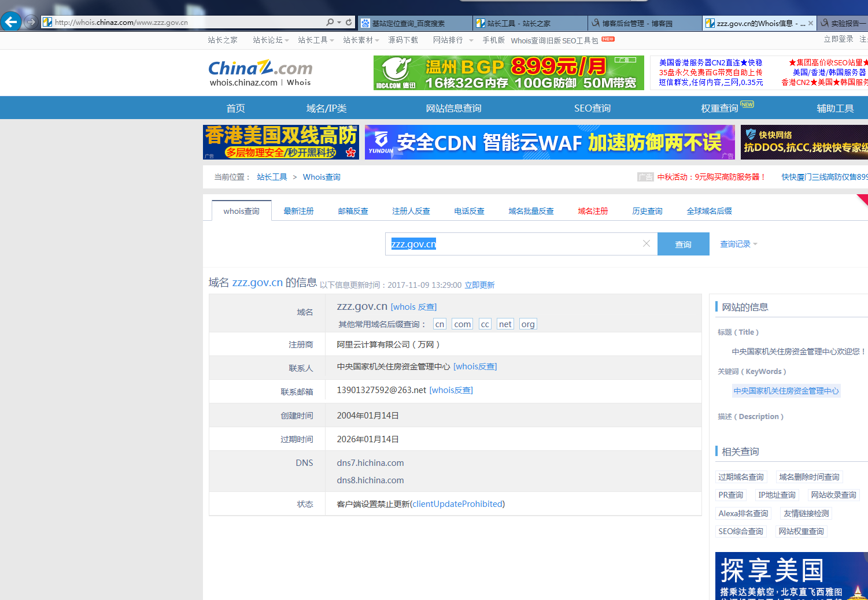The width and height of the screenshot is (868, 600).
Task: Open the 源码下载 top link
Action: pyautogui.click(x=403, y=40)
